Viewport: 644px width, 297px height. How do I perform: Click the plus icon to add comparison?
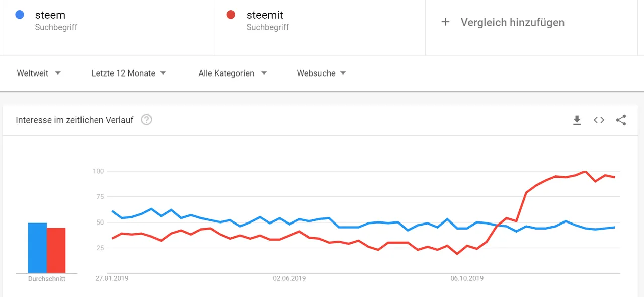point(445,22)
